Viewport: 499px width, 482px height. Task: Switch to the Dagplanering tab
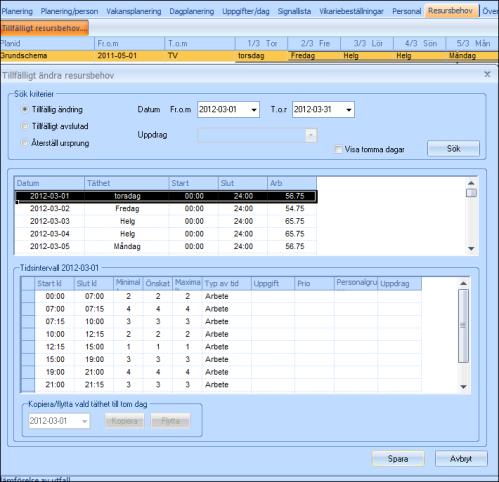[192, 11]
